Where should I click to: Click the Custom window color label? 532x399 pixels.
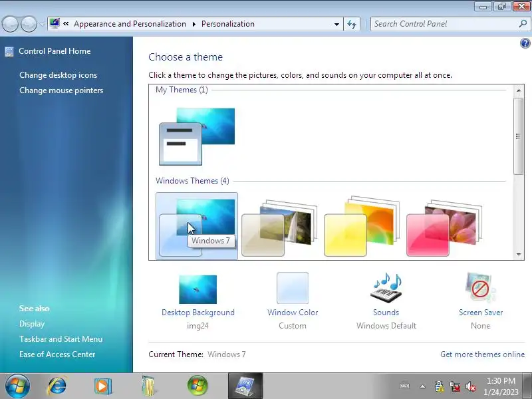point(293,326)
